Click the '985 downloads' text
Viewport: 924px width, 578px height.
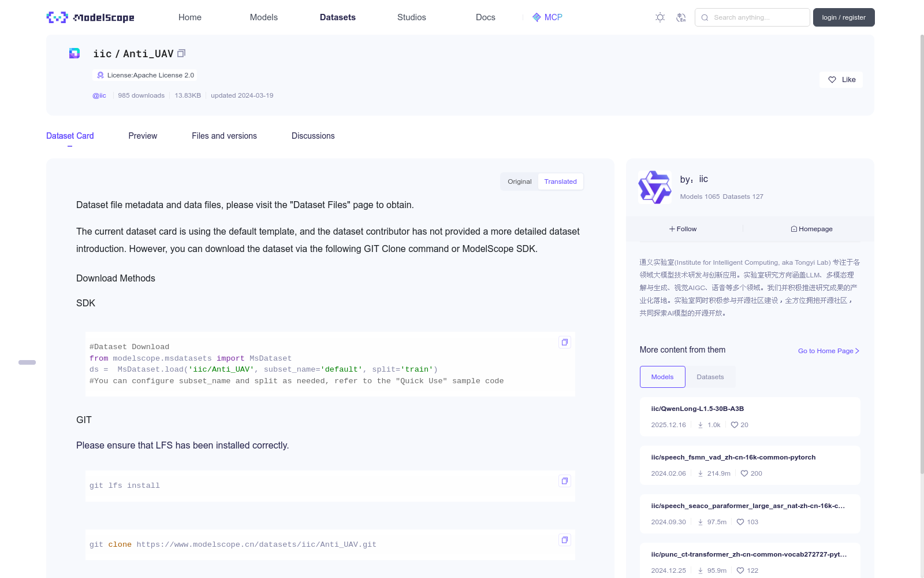pos(141,95)
